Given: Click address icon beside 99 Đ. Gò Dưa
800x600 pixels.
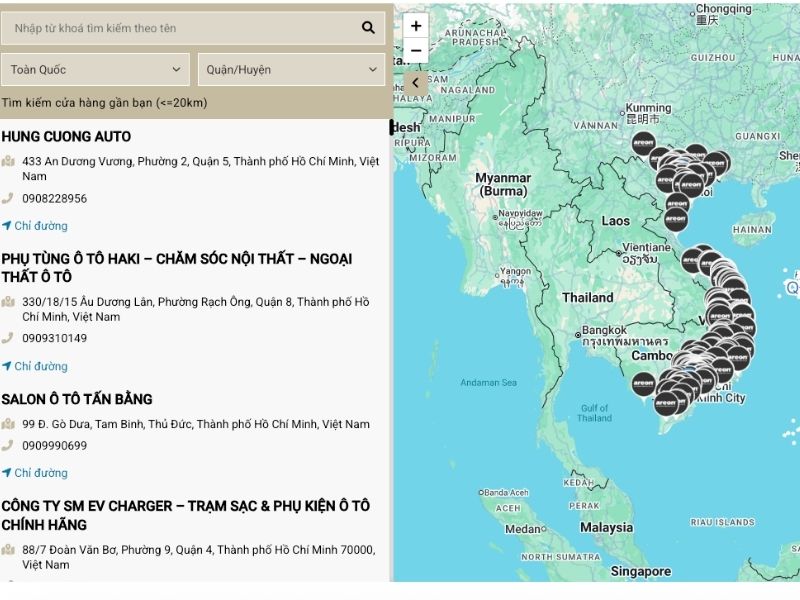Looking at the screenshot, I should click(x=8, y=423).
